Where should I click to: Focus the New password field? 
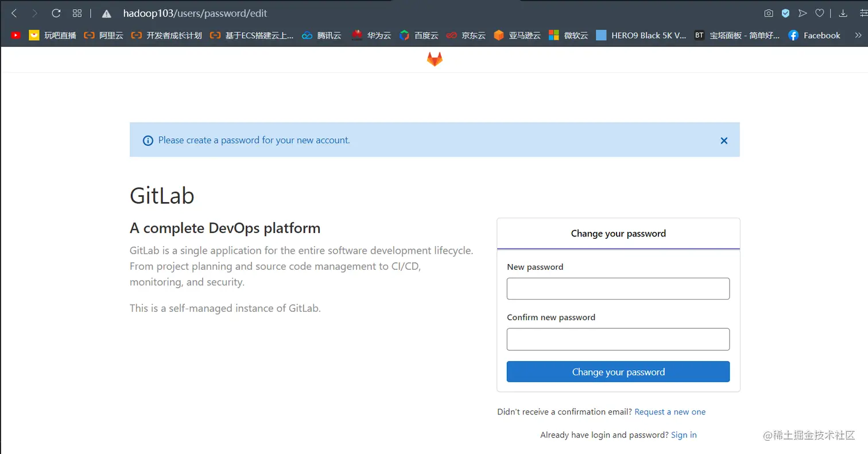[618, 289]
